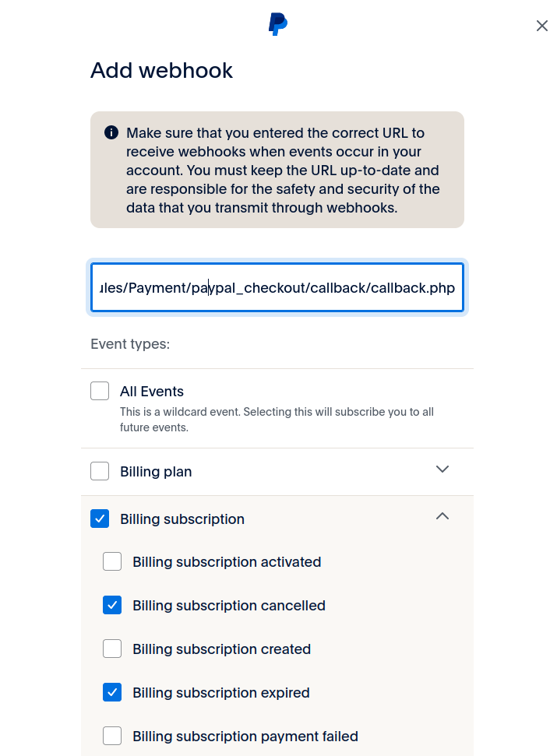Tick Billing subscription activated checkbox
The image size is (557, 756).
(x=112, y=561)
